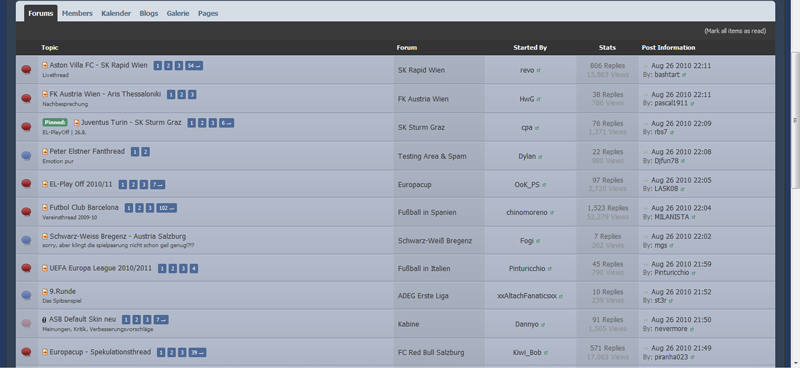This screenshot has height=368, width=800.
Task: Go to last post icon for Futbol Club Barcelona
Action: (646, 208)
